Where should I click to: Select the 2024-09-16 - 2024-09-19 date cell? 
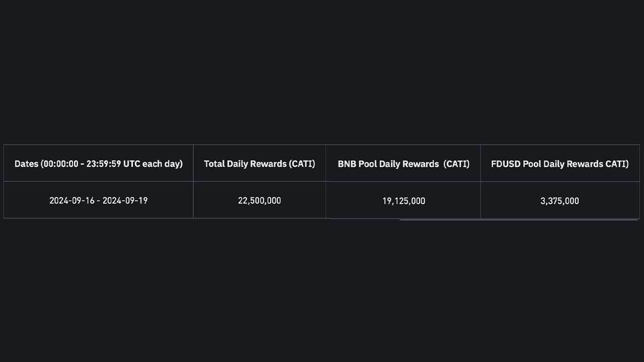pyautogui.click(x=99, y=200)
